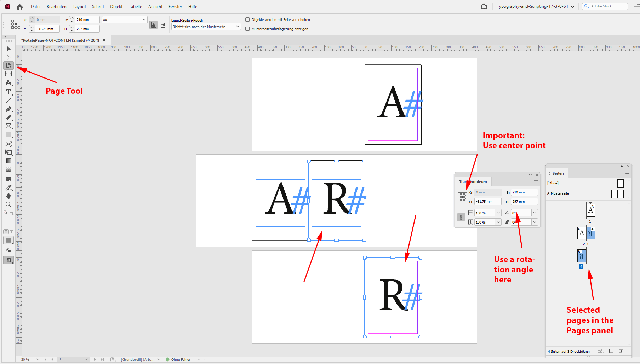
Task: Enable 'Objekte werden mit Seite verschoben'
Action: [x=247, y=19]
